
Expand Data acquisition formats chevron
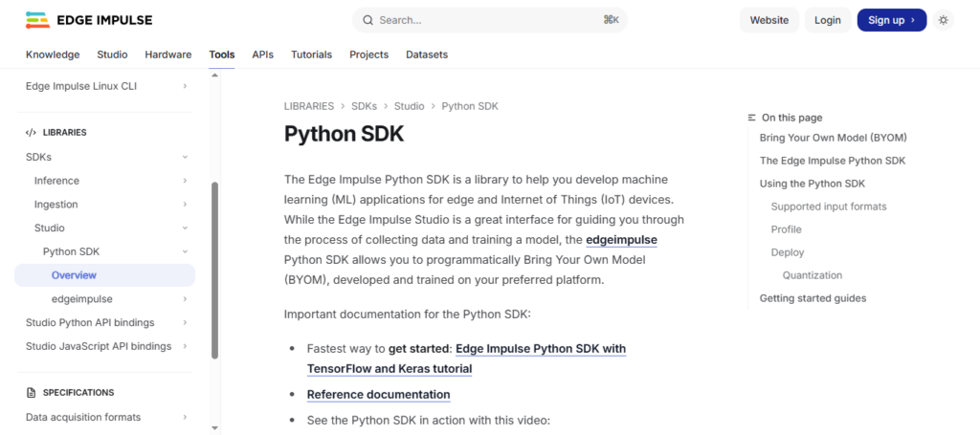point(185,417)
